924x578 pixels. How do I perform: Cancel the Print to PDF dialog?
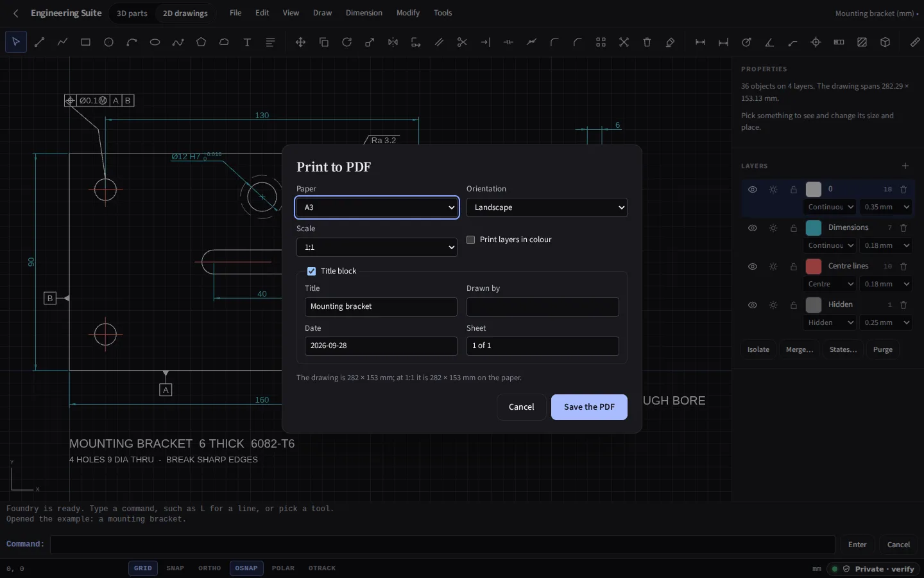pyautogui.click(x=522, y=407)
